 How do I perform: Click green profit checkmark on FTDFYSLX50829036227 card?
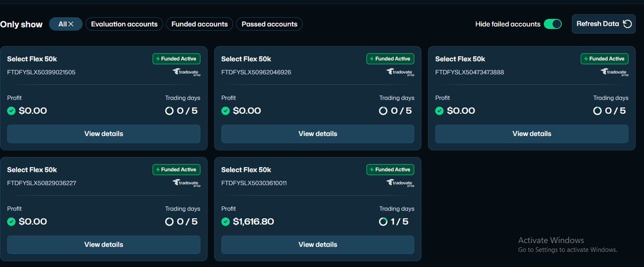(x=11, y=221)
